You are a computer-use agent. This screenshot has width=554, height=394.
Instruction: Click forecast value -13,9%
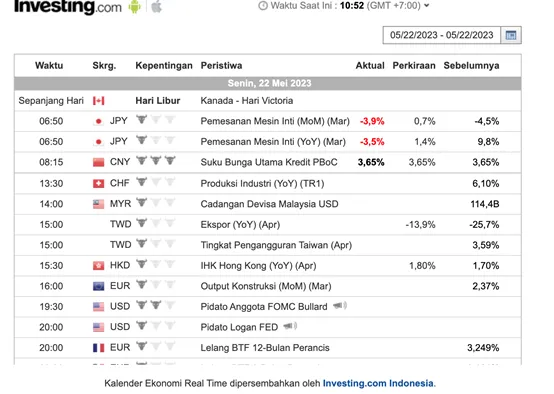(x=420, y=224)
